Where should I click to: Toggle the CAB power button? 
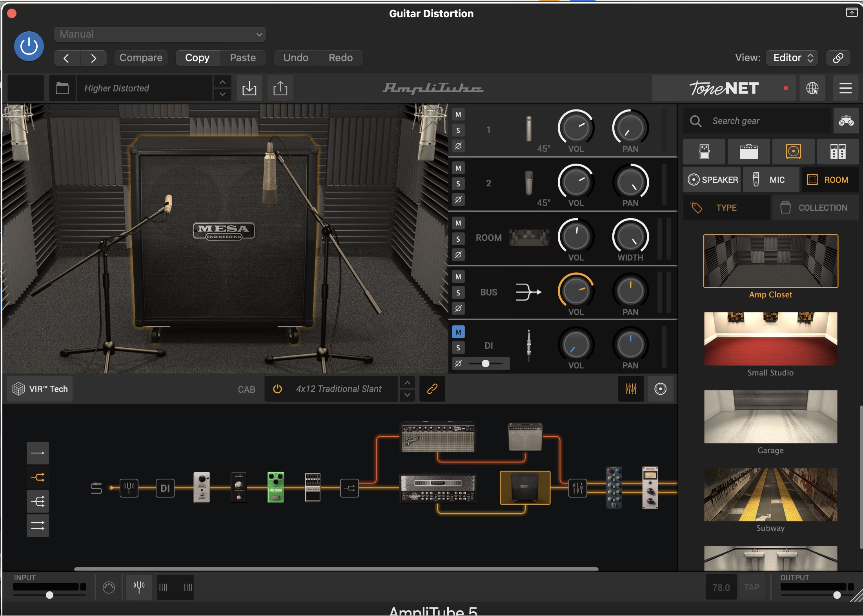click(277, 389)
